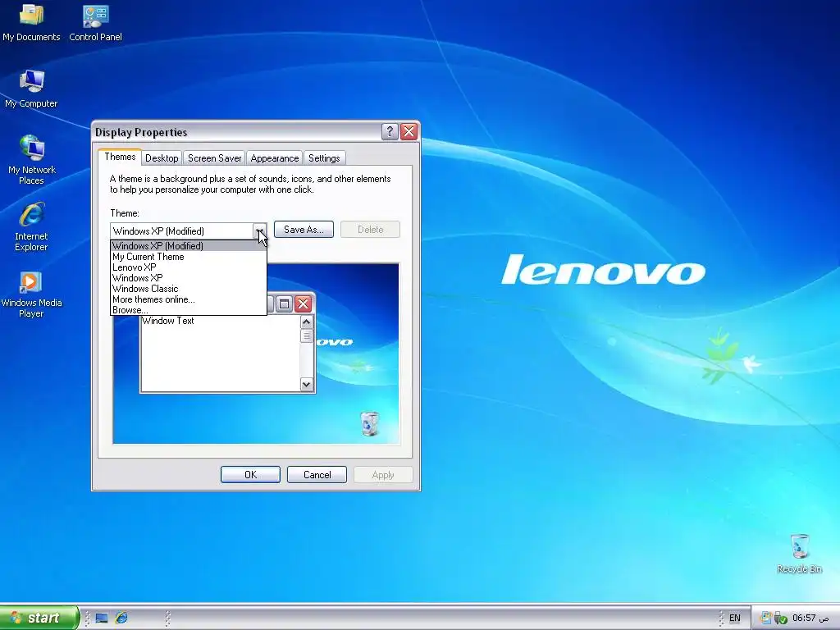Screen dimensions: 840x630
Task: Click the Start button
Action: (39, 618)
